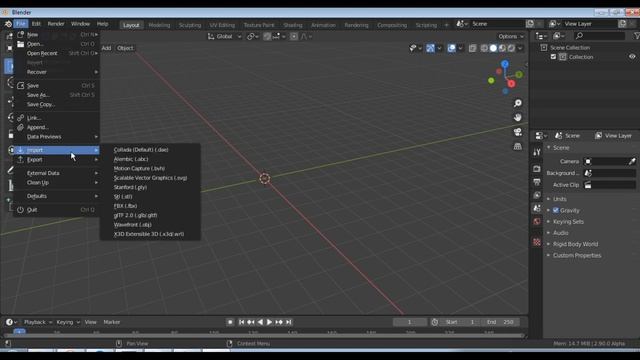Select wireframe viewport shading
The height and width of the screenshot is (360, 640).
tap(484, 48)
